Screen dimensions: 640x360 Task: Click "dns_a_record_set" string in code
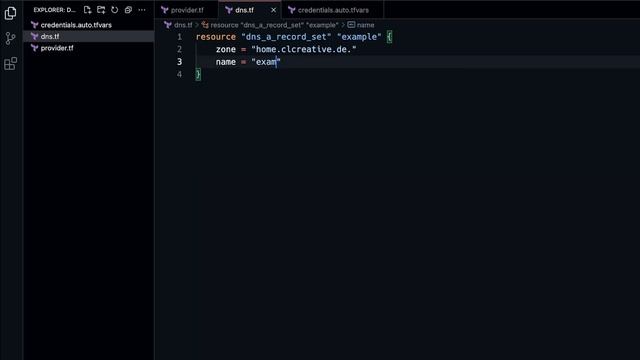click(x=286, y=37)
